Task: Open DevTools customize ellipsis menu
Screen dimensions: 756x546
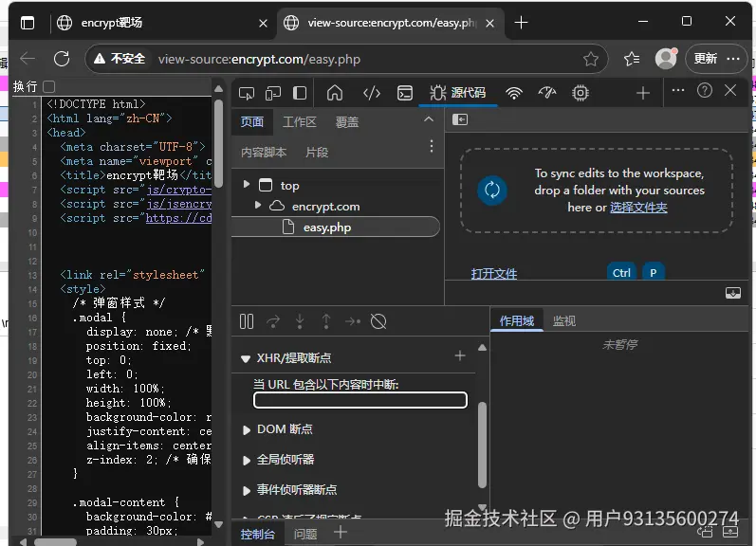Action: pyautogui.click(x=678, y=90)
